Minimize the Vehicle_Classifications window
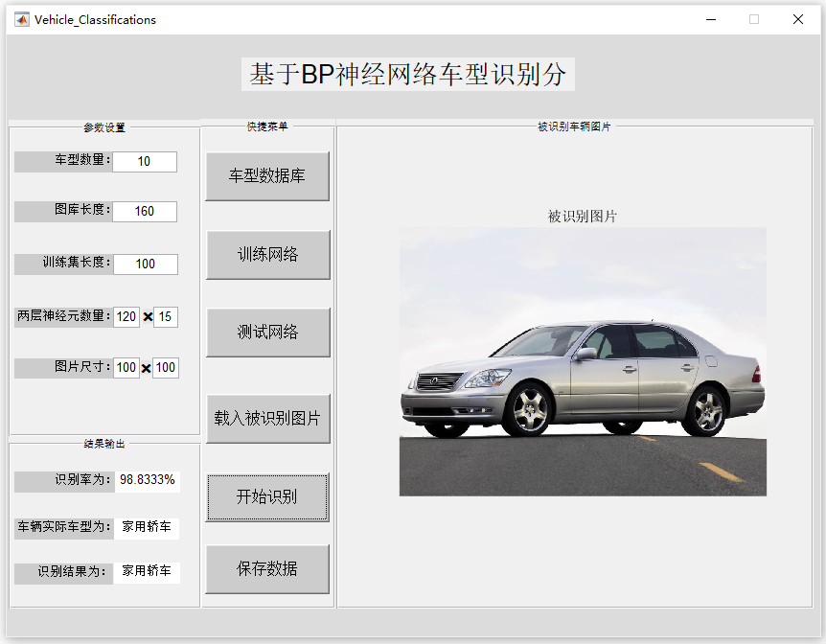The width and height of the screenshot is (826, 644). click(711, 19)
